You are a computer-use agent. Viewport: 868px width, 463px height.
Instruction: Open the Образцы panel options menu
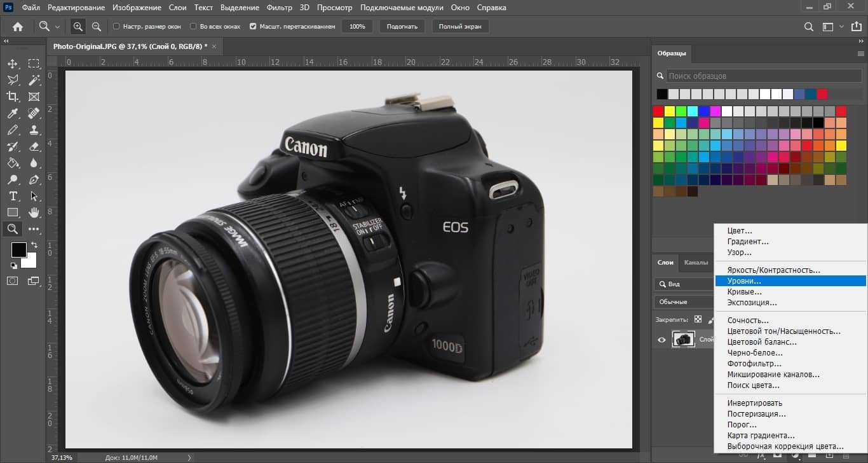(861, 53)
